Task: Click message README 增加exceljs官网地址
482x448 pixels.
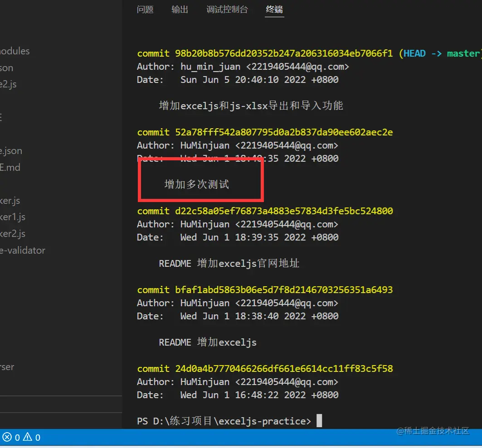Action: 229,264
